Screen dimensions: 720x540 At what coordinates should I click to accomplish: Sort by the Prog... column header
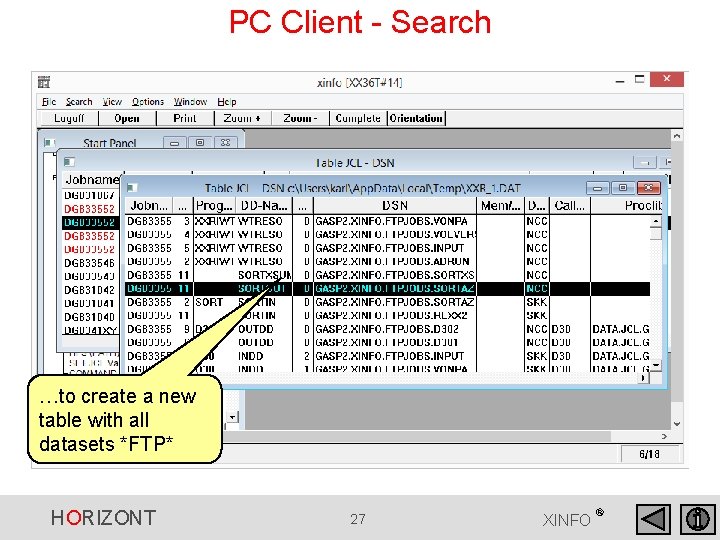click(214, 206)
